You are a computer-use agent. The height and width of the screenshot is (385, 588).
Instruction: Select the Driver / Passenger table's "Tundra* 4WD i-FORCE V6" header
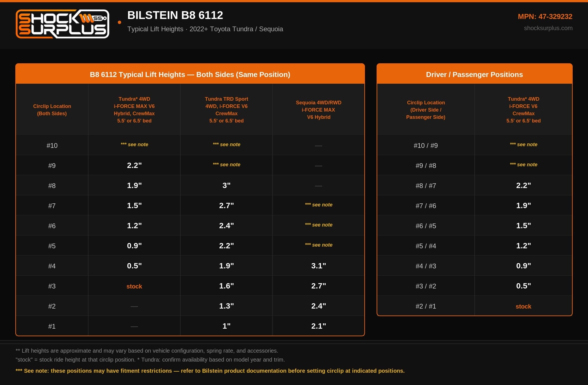pos(524,110)
